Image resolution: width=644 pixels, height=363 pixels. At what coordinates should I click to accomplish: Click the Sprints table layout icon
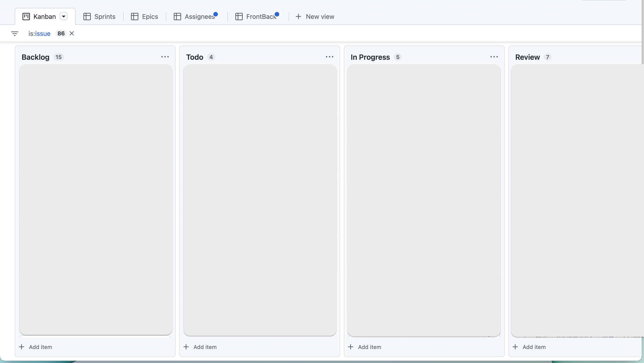pos(87,17)
